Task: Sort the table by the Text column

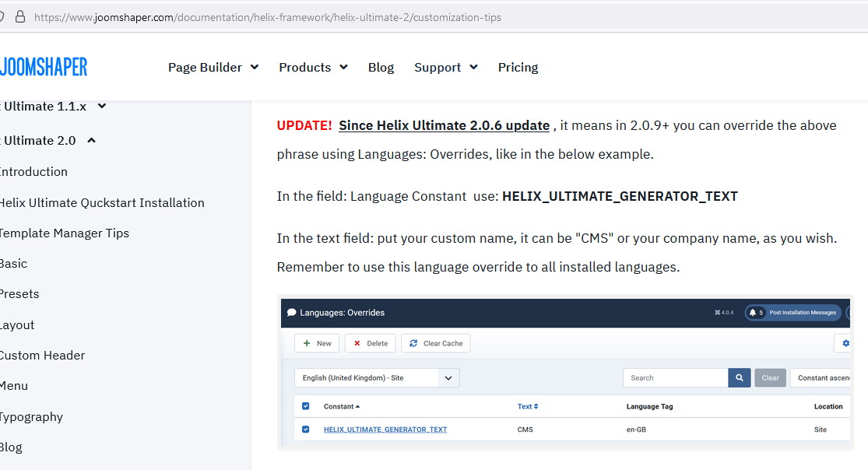Action: tap(527, 406)
